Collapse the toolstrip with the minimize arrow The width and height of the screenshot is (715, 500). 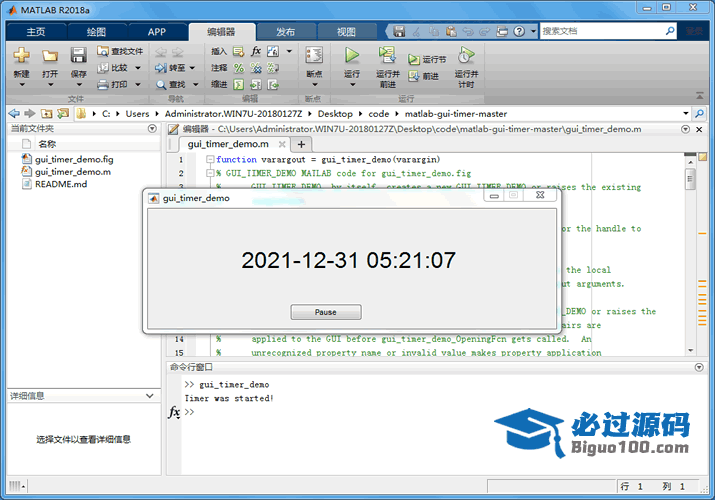(699, 96)
